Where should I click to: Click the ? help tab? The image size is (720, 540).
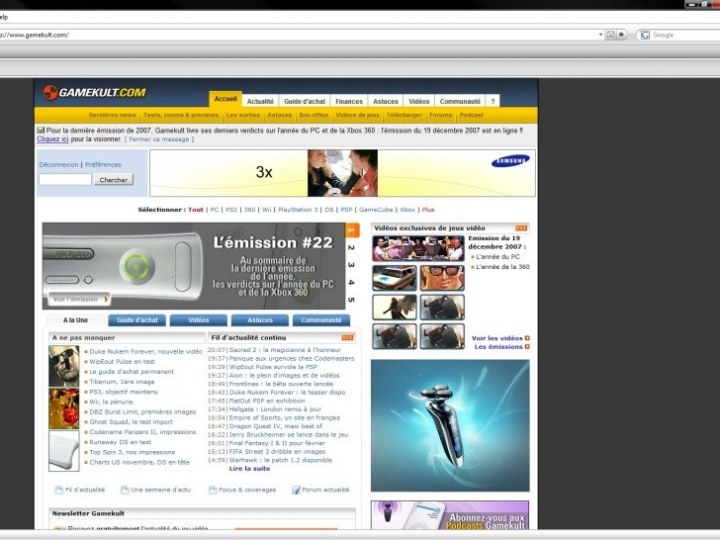click(x=493, y=101)
